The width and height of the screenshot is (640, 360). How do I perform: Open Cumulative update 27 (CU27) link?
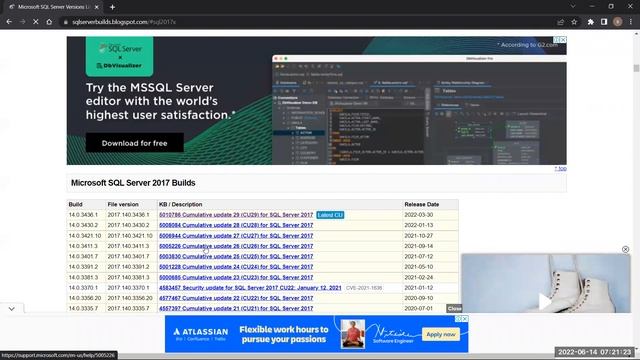(x=236, y=236)
